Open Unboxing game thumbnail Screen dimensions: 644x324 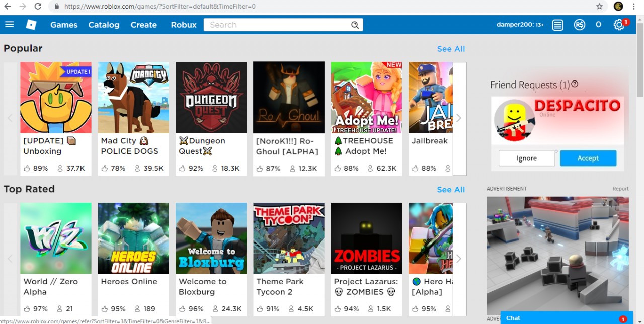56,98
